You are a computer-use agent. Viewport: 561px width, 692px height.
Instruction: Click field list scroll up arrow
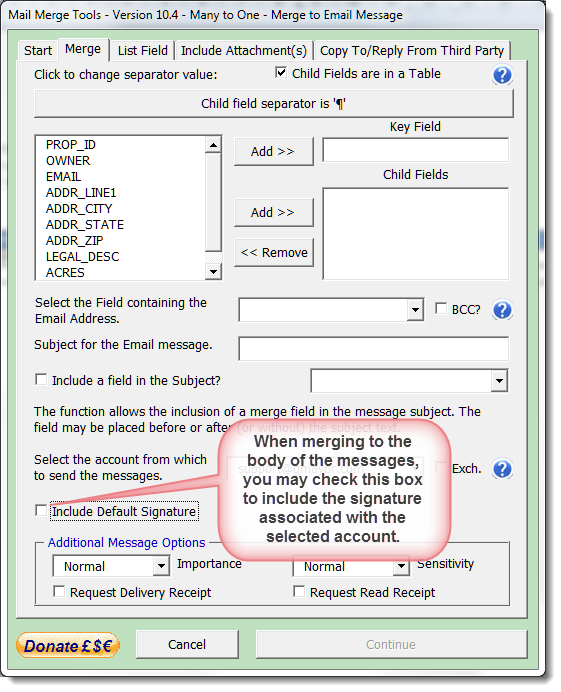(x=213, y=145)
